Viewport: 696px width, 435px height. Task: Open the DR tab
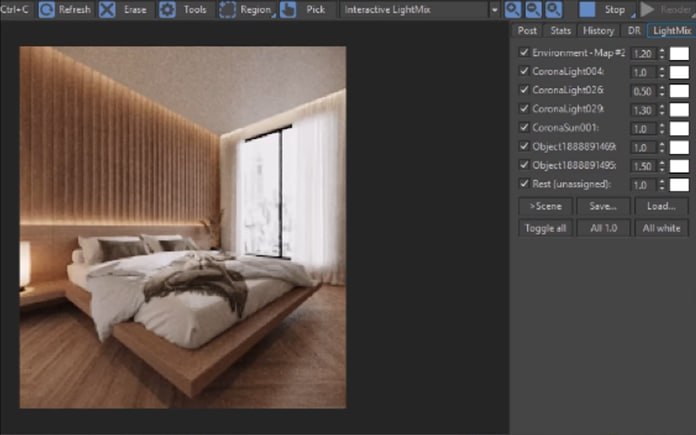pyautogui.click(x=634, y=31)
